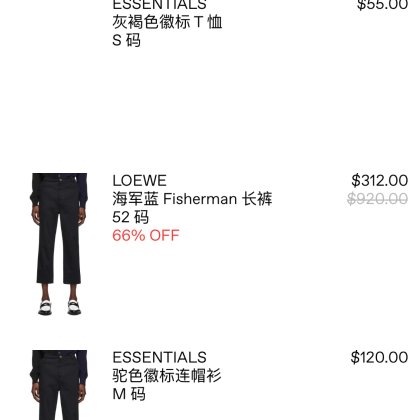
Task: Click the 52 码 size label
Action: coord(130,217)
